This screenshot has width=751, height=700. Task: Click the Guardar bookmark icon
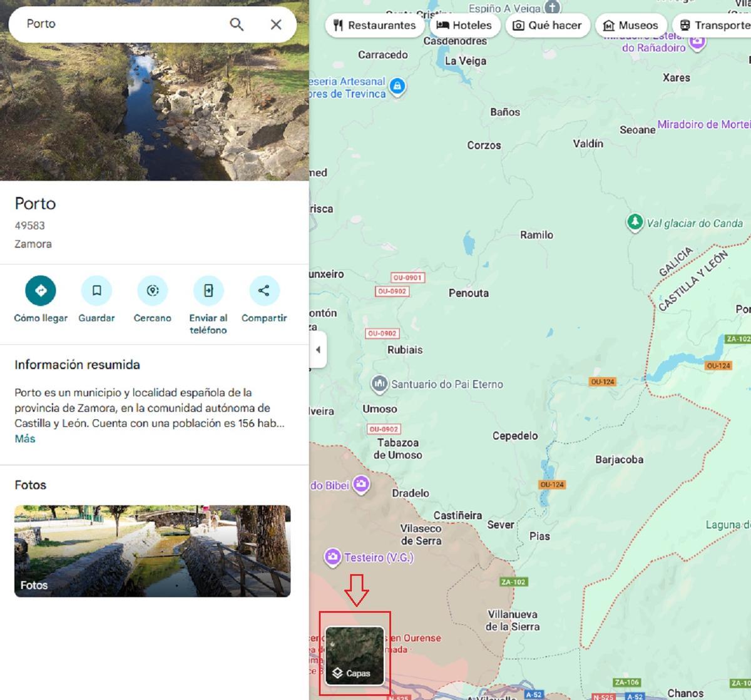point(96,290)
